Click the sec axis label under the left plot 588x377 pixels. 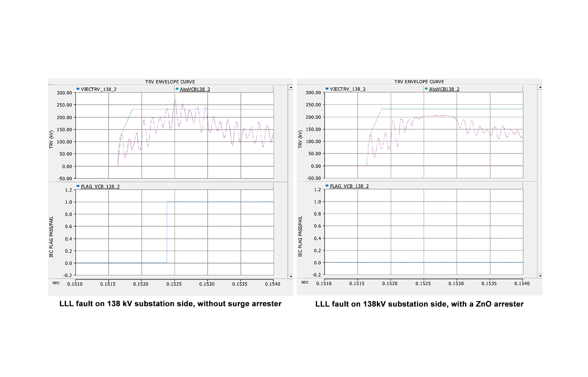[55, 283]
